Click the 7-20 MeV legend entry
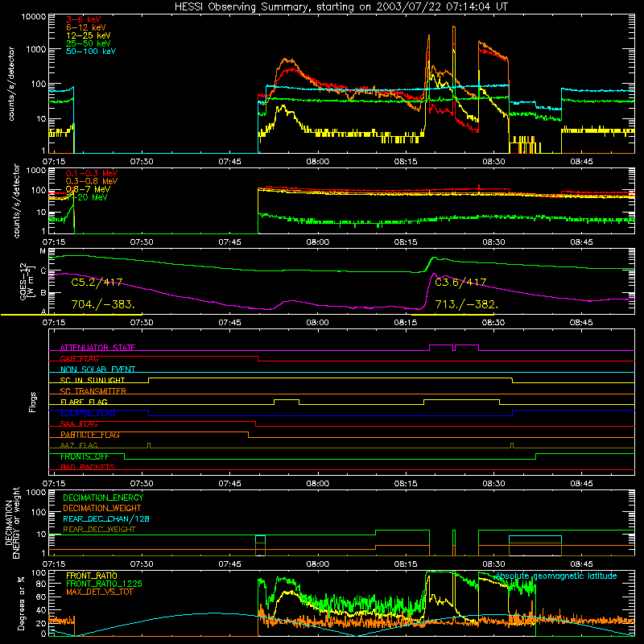The height and width of the screenshot is (644, 644). pos(87,197)
